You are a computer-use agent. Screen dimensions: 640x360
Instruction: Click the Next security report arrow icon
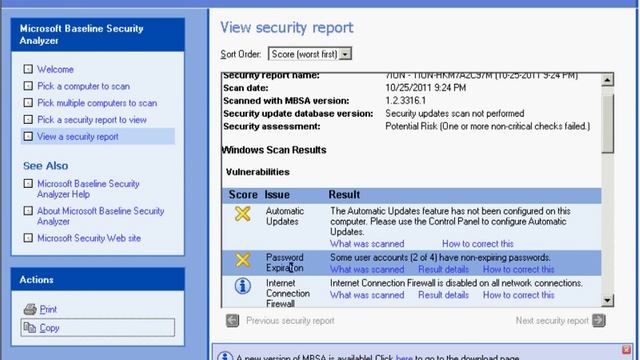[599, 320]
